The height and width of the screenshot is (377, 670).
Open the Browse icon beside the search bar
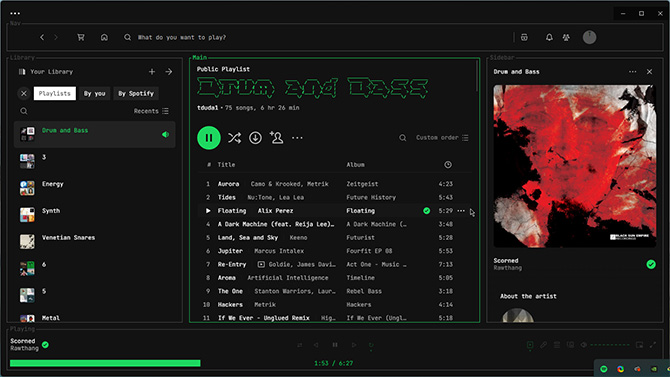pos(524,38)
